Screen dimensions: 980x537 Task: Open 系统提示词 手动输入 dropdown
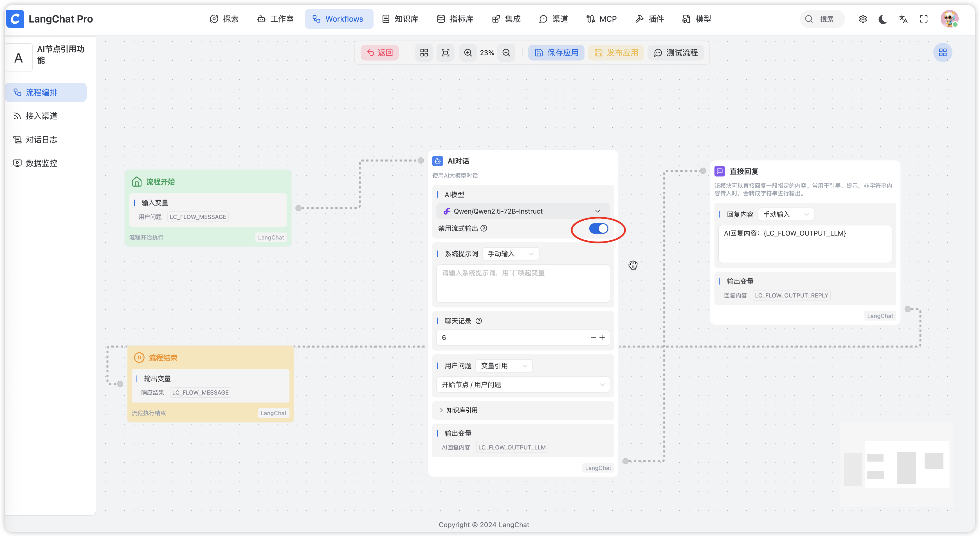coord(510,254)
